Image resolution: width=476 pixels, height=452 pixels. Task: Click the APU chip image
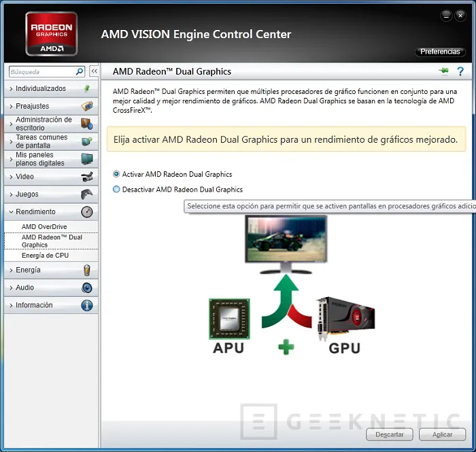230,319
